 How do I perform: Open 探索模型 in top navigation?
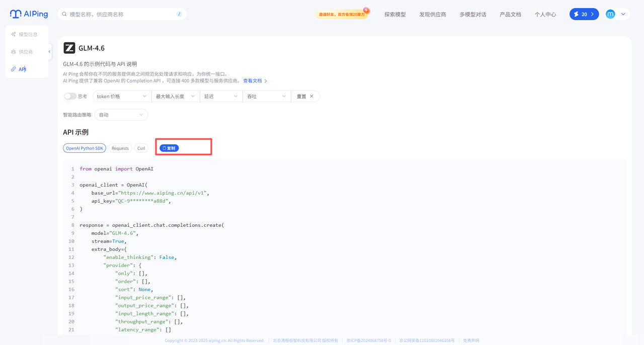(x=395, y=15)
